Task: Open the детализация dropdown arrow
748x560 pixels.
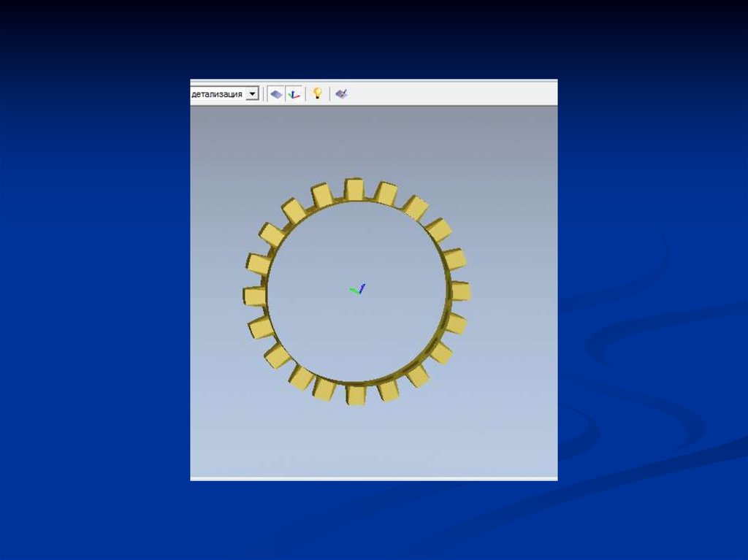Action: [x=252, y=93]
